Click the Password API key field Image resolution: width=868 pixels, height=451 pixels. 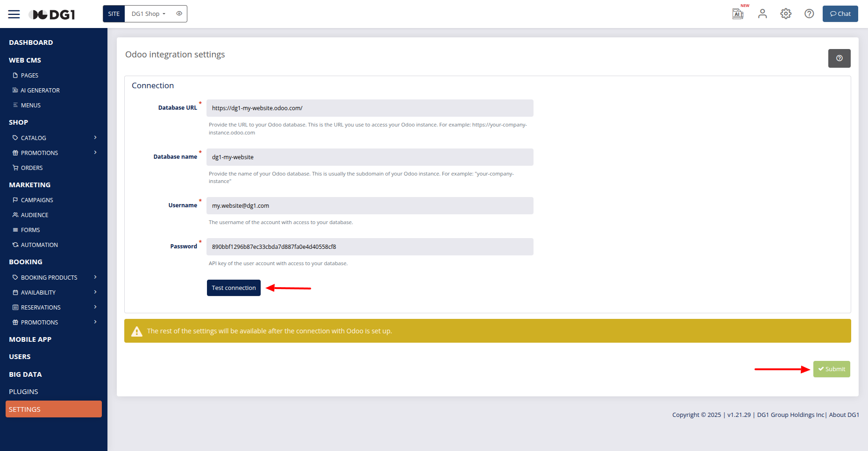click(370, 247)
